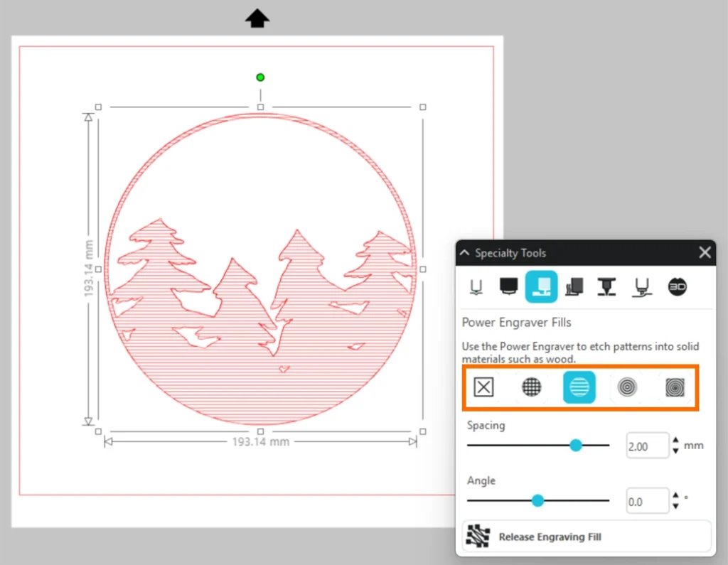Image resolution: width=728 pixels, height=565 pixels.
Task: Select the square spiral fill pattern
Action: (675, 387)
